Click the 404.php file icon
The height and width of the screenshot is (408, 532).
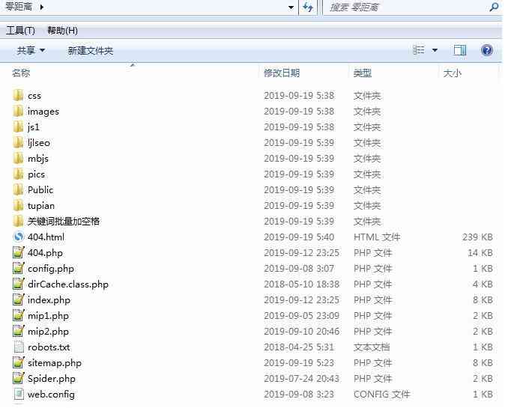19,252
